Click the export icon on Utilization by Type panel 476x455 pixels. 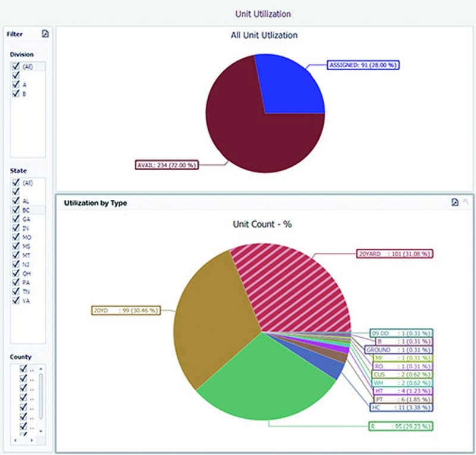pos(455,202)
